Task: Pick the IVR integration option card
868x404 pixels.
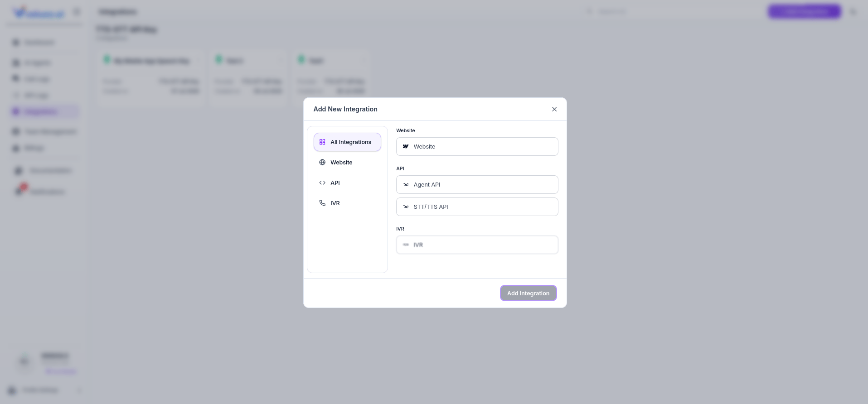Action: click(477, 245)
